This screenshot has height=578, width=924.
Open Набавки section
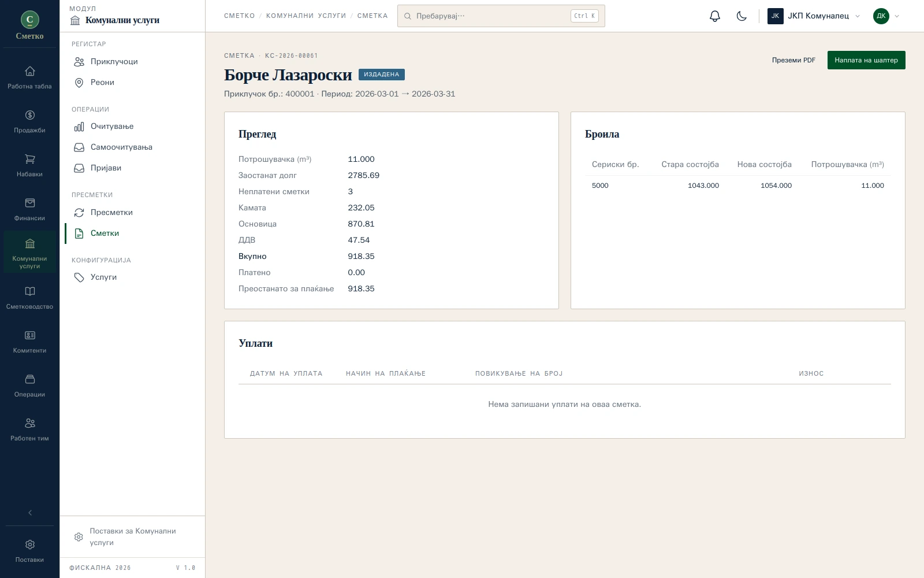pos(29,165)
